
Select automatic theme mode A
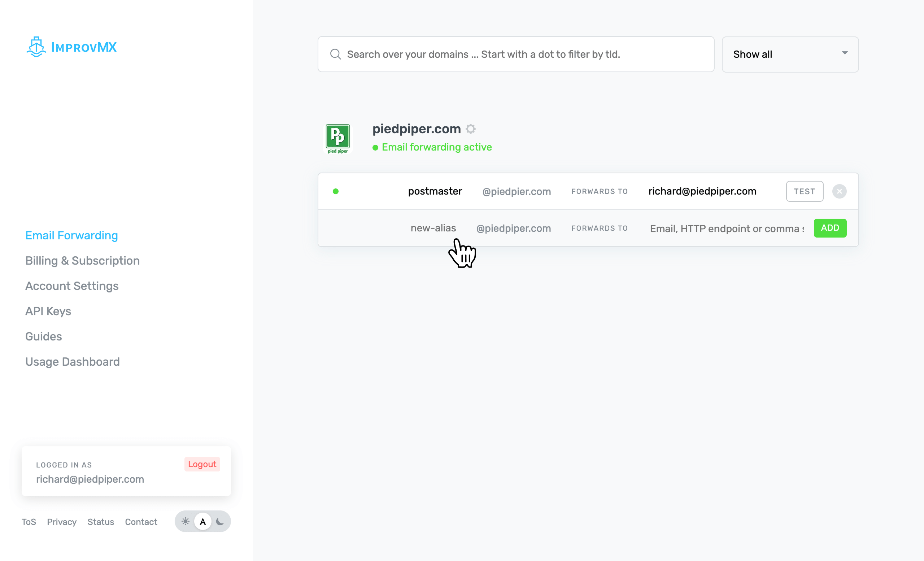coord(202,521)
